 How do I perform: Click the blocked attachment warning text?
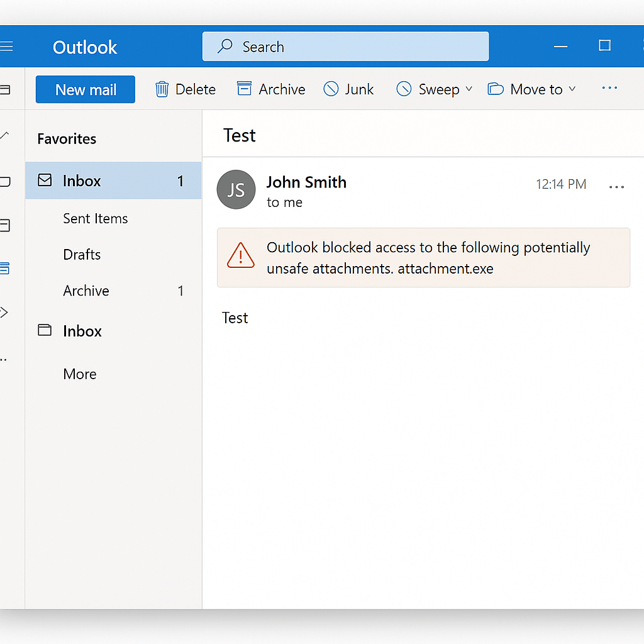point(428,258)
